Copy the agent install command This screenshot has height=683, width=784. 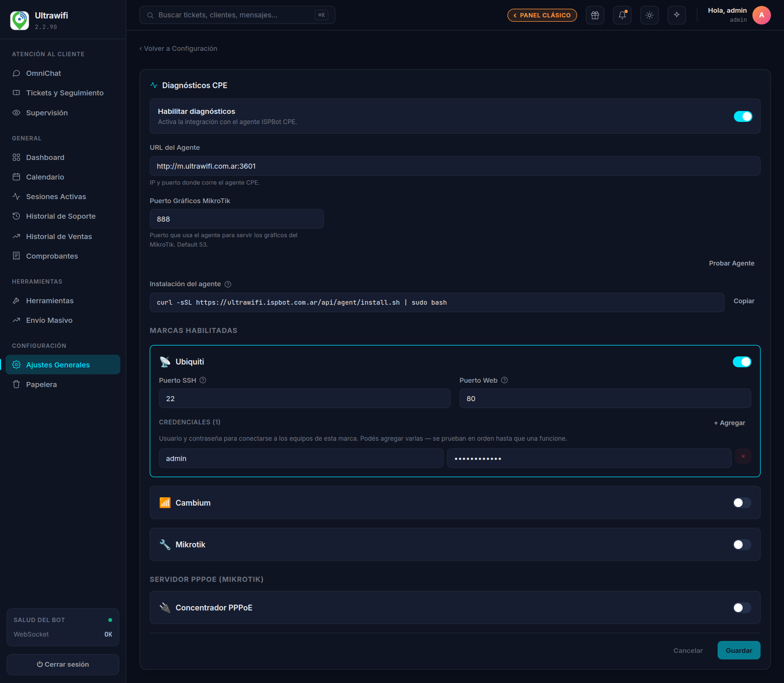click(x=744, y=301)
